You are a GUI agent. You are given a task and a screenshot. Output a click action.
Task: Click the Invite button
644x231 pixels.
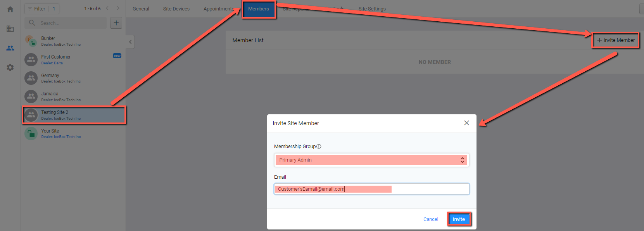(x=459, y=219)
